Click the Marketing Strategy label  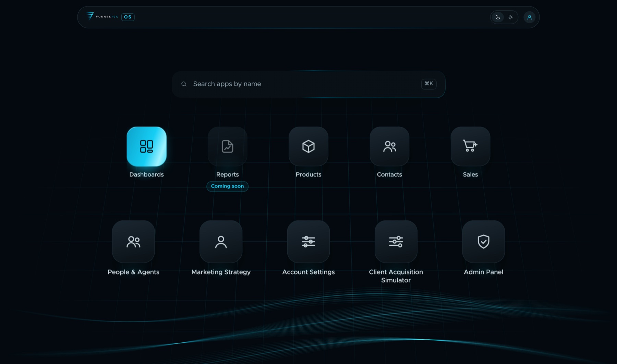coord(221,272)
